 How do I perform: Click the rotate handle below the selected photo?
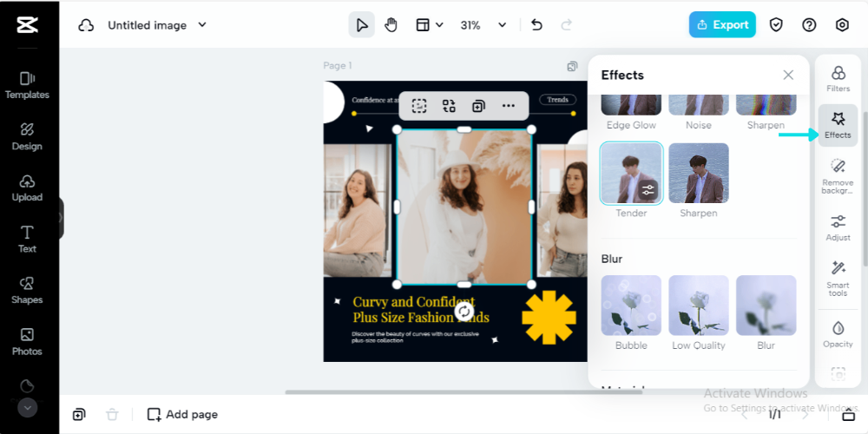tap(464, 311)
